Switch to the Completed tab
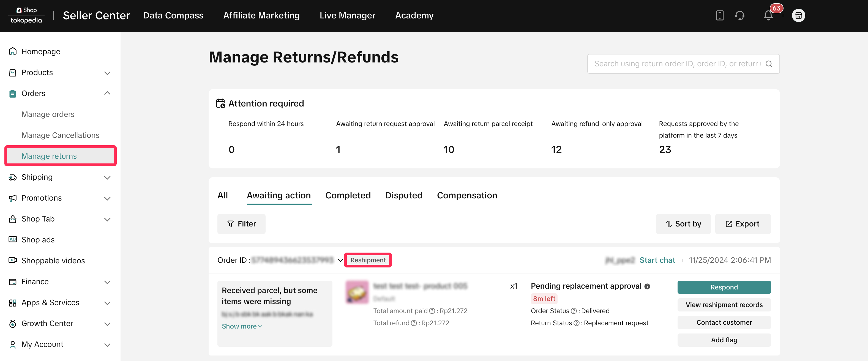Image resolution: width=868 pixels, height=361 pixels. pyautogui.click(x=348, y=195)
